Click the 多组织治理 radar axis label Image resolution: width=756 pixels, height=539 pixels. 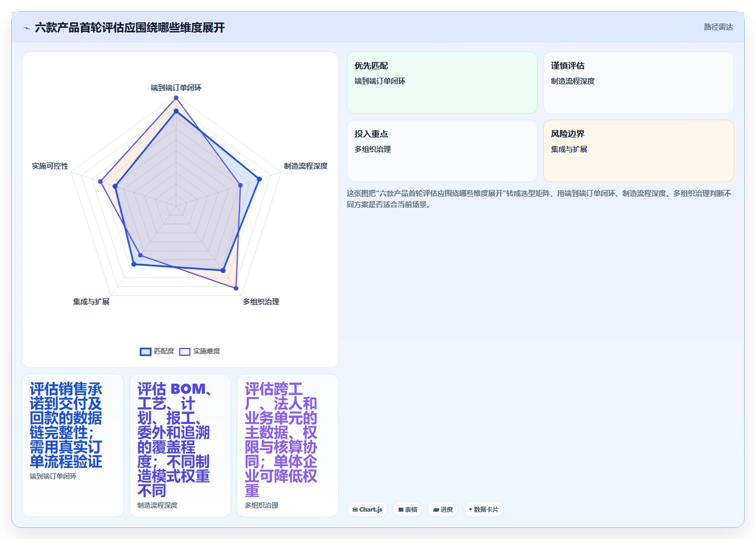[261, 302]
